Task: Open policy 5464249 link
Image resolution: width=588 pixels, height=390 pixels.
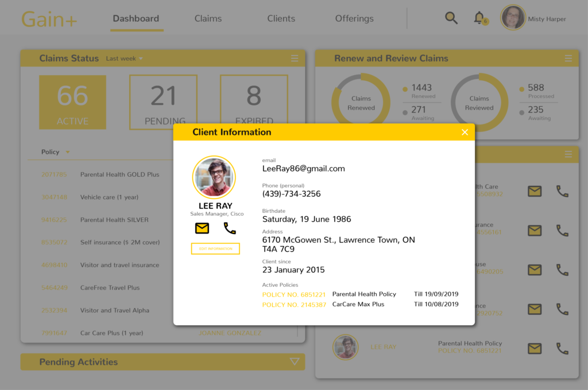Action: pos(55,288)
